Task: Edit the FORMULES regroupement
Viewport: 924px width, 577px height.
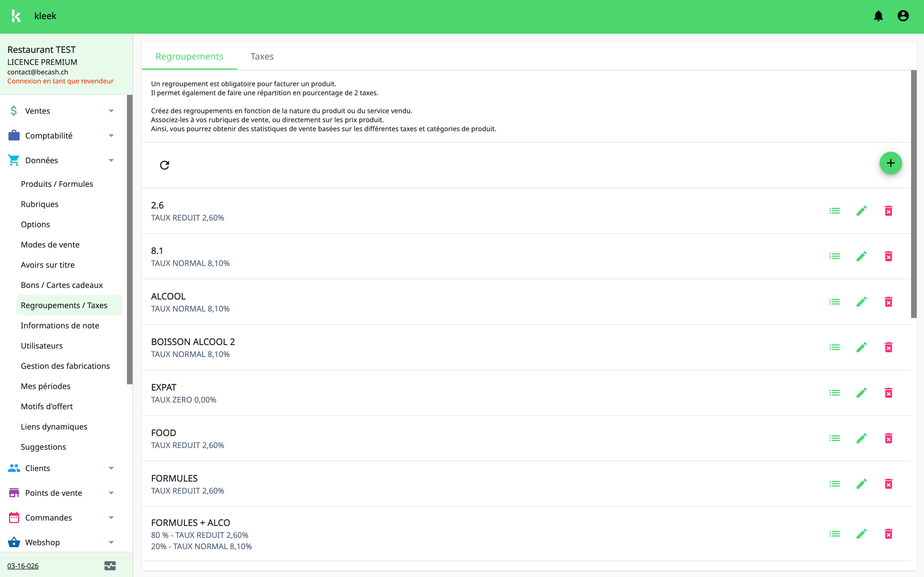Action: (x=861, y=484)
